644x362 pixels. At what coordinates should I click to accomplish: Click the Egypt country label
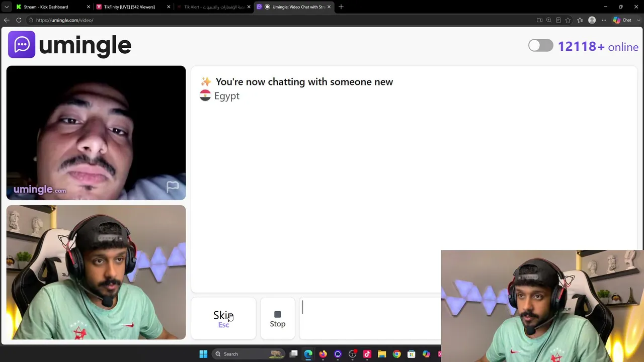[x=227, y=96]
